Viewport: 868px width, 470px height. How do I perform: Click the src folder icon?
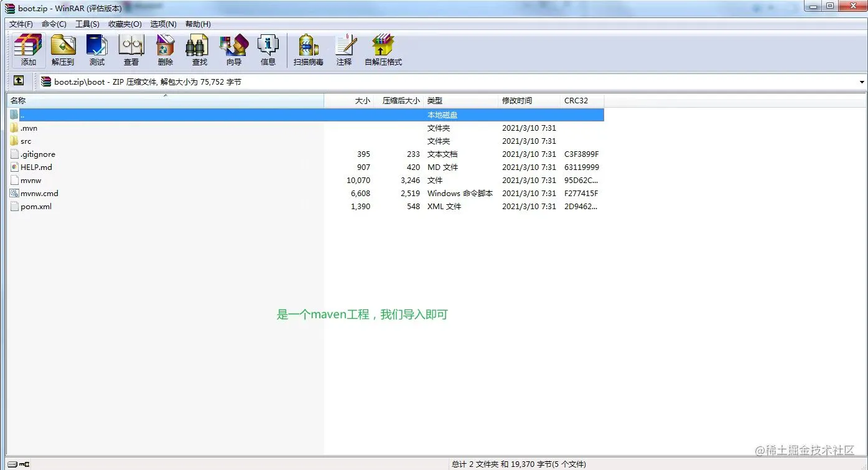click(14, 141)
